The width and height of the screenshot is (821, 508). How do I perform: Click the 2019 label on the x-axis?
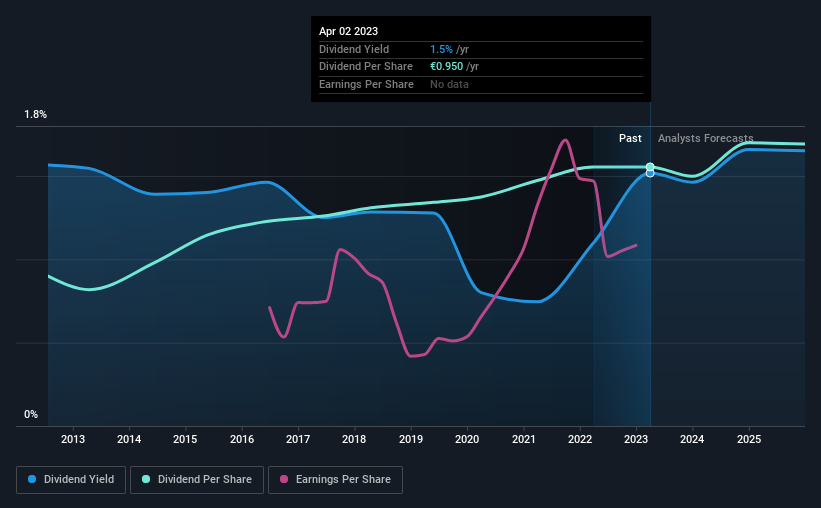coord(411,439)
